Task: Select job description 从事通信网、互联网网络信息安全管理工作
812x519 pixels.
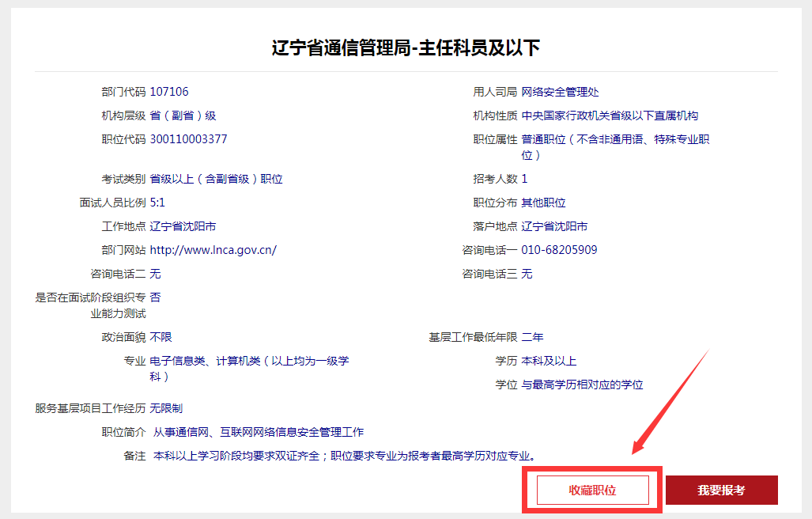Action: (259, 433)
